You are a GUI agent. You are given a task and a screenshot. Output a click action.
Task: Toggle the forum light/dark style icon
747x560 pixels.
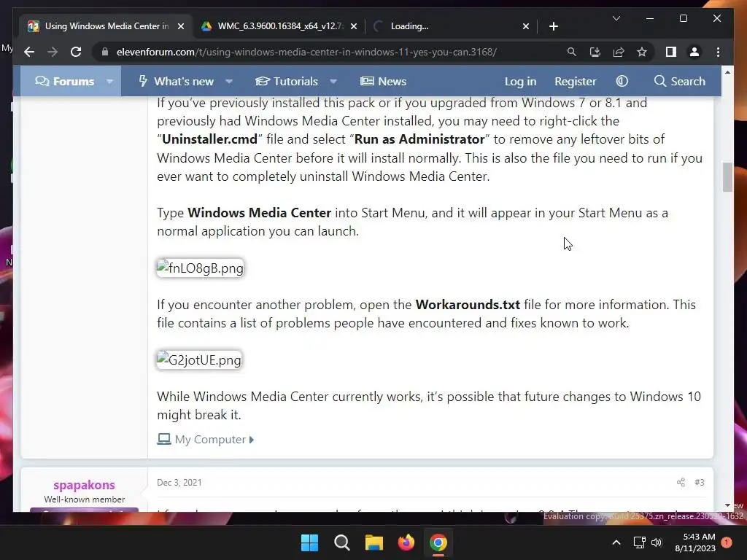pyautogui.click(x=622, y=82)
